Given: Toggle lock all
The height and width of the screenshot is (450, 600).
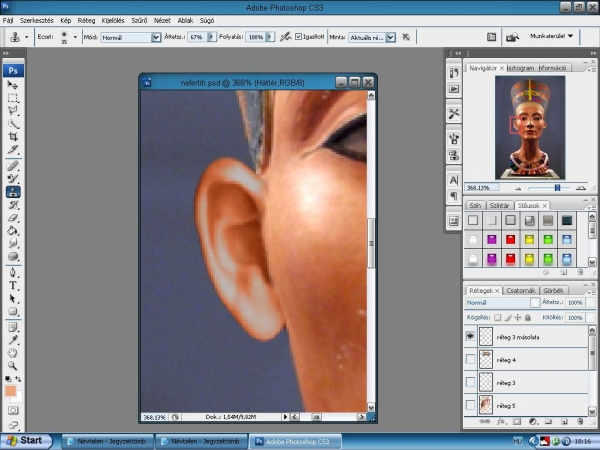Looking at the screenshot, I should point(528,318).
